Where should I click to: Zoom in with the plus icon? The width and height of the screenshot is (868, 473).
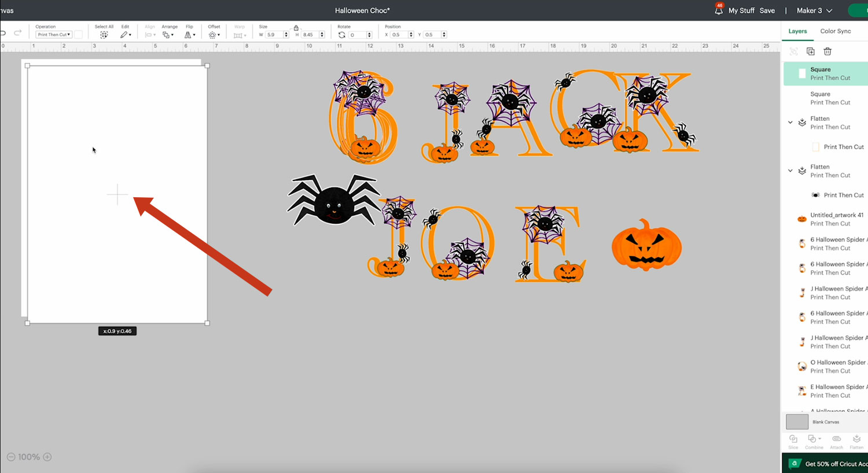point(47,457)
